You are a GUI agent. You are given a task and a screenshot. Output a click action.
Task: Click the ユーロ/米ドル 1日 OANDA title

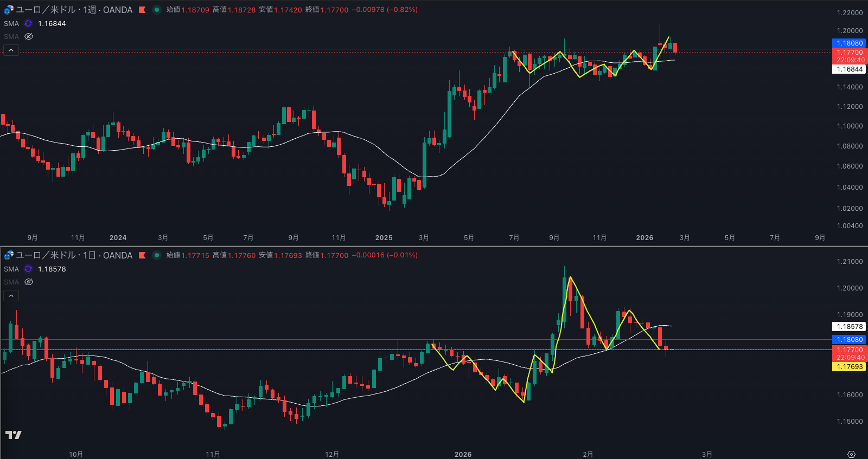point(74,255)
